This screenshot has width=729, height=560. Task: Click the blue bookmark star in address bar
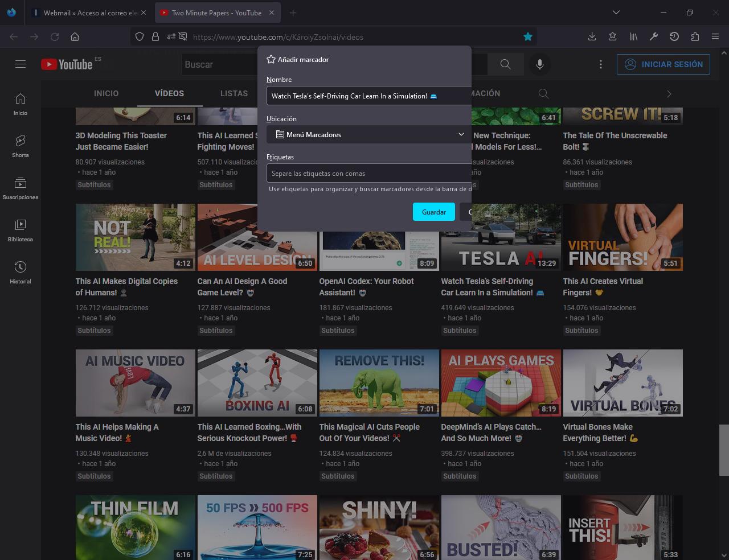tap(528, 37)
